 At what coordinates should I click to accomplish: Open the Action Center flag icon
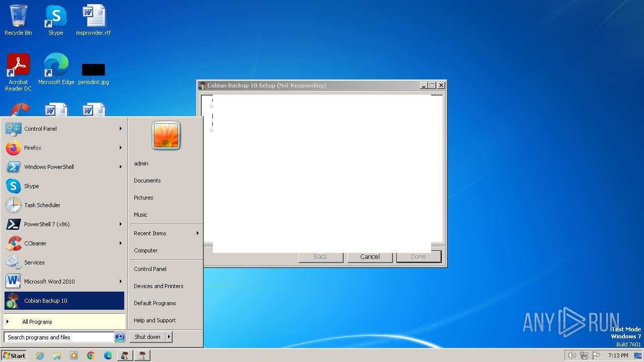click(596, 355)
